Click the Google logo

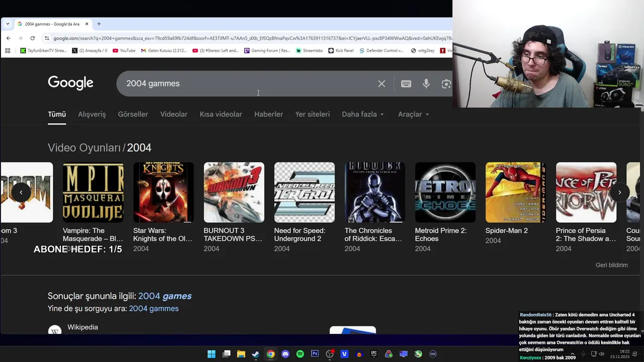coord(70,83)
